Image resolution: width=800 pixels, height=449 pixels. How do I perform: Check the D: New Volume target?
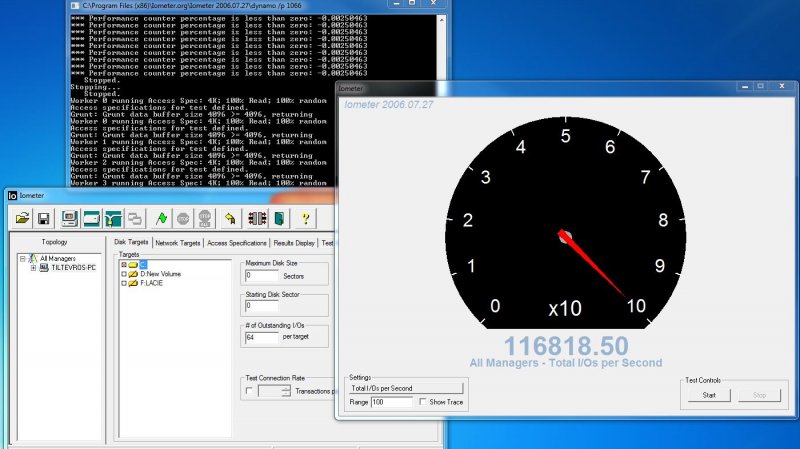pos(124,274)
